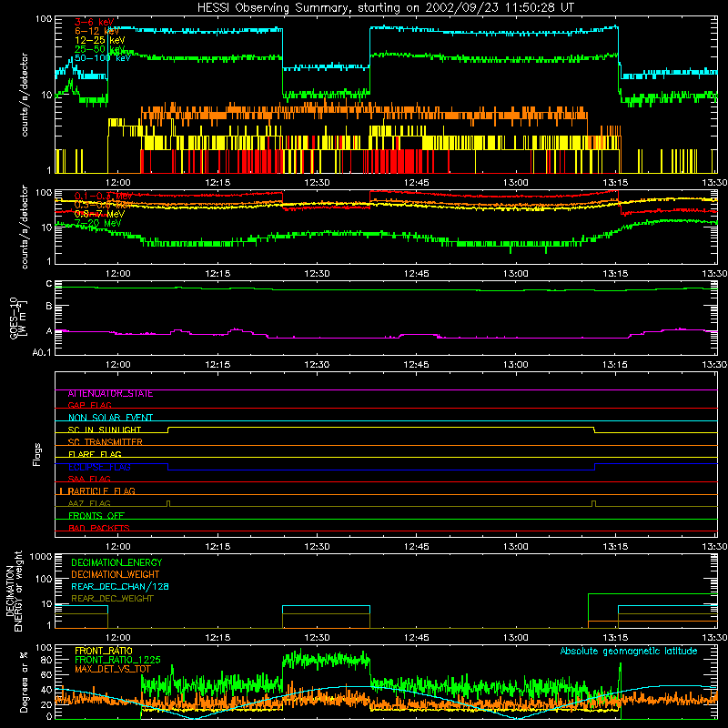Click the yellow FRONT_RATIO legend label

click(104, 651)
